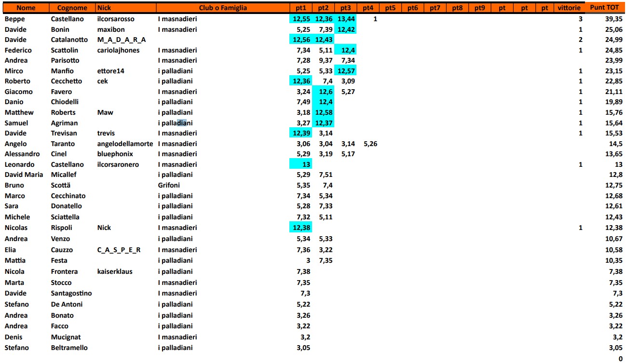Screen dimensions: 626x364
Task: Click the nick cariolajhones
Action: [118, 50]
